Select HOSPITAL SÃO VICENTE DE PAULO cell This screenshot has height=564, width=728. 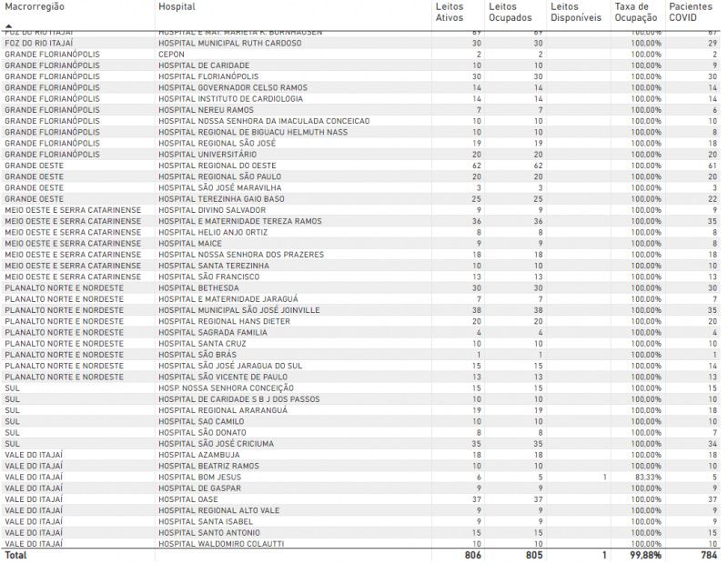(223, 378)
